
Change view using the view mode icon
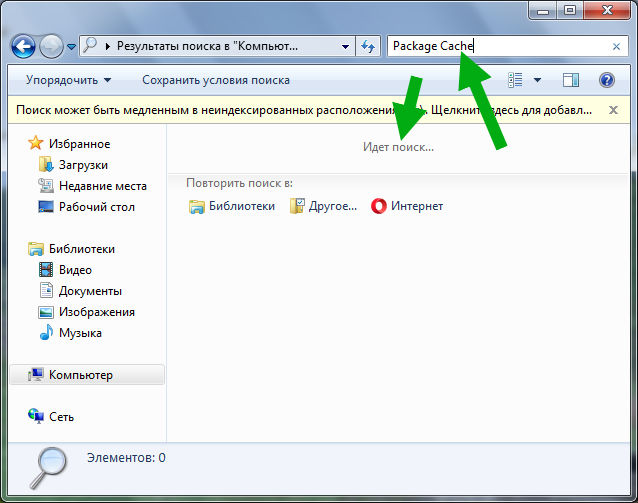coord(516,80)
